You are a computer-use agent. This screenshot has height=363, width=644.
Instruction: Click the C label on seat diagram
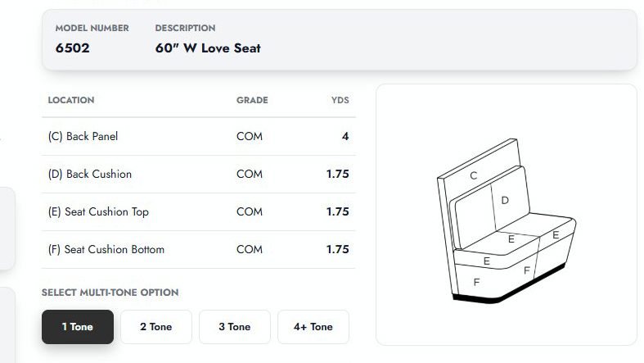click(x=474, y=175)
